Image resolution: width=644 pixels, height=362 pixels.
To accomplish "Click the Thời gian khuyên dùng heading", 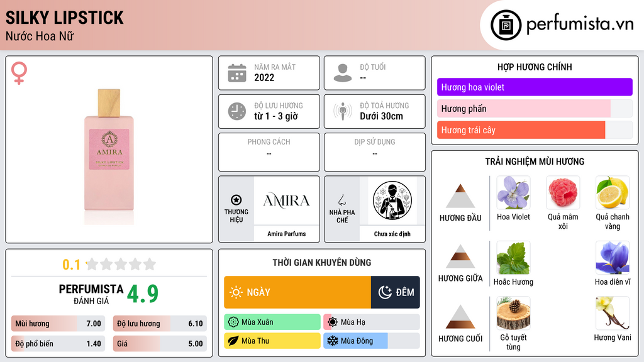I will [322, 262].
